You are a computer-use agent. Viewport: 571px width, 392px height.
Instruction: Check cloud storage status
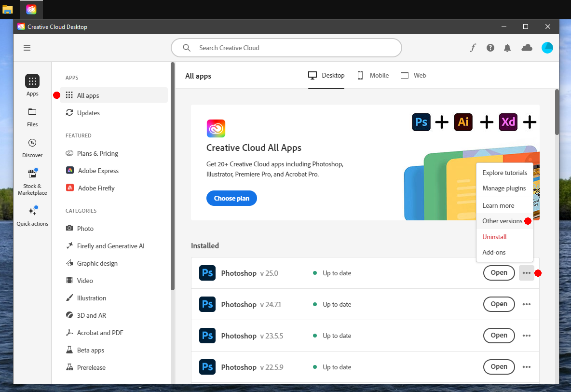click(x=526, y=48)
